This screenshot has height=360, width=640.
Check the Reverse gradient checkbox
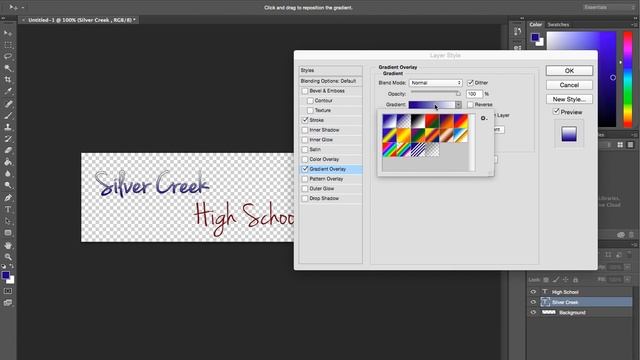coord(470,105)
